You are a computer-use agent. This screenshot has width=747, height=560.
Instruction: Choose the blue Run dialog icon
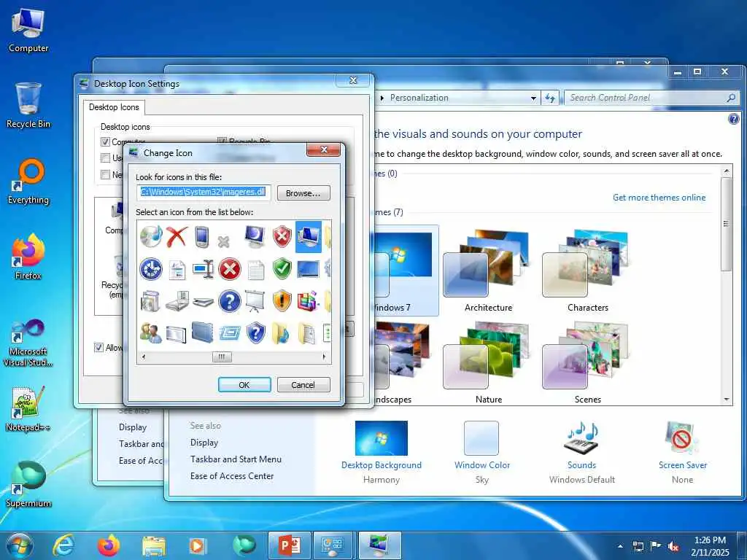[230, 333]
